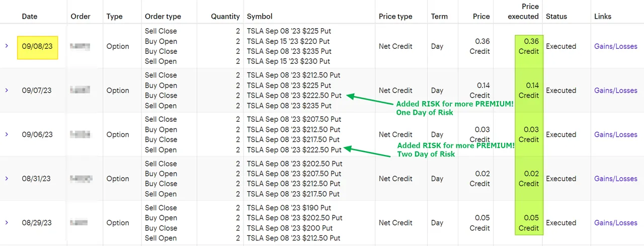Click TSLA Sep 15 '23 $230 Put symbol
644x246 pixels.
point(288,61)
